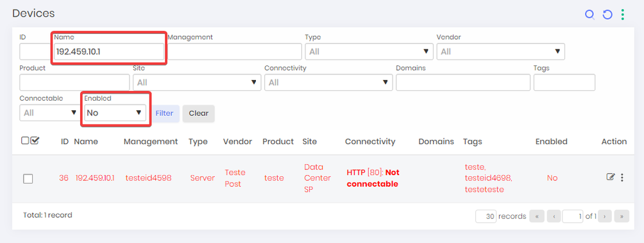Viewport: 644px width, 243px height.
Task: Click into the Domains filter input
Action: click(x=463, y=83)
